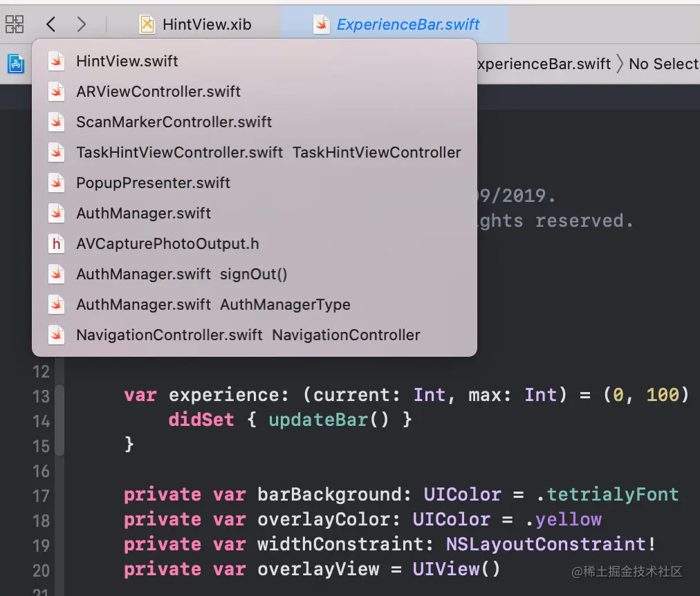Click .tetrialyFont color value
The width and height of the screenshot is (700, 596).
point(608,494)
